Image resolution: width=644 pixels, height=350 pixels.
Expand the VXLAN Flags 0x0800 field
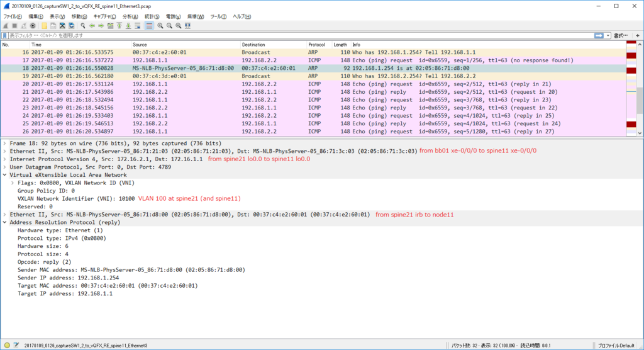pyautogui.click(x=13, y=183)
